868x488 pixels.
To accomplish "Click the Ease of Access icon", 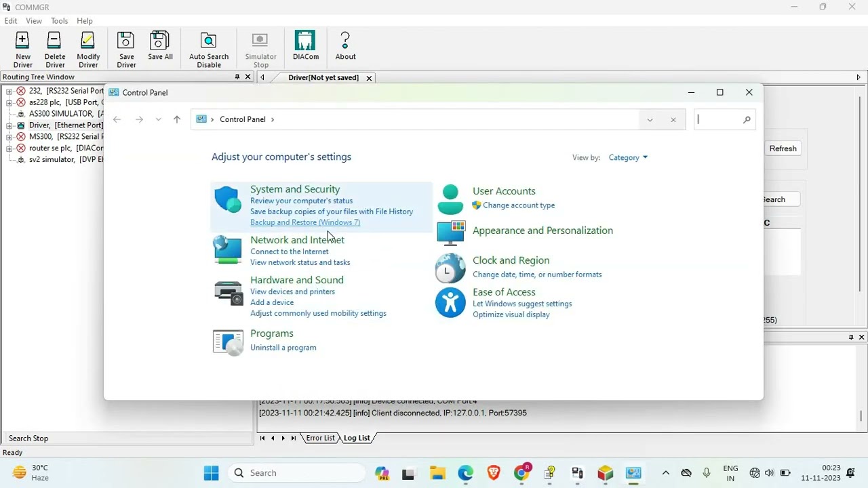I will pos(450,302).
